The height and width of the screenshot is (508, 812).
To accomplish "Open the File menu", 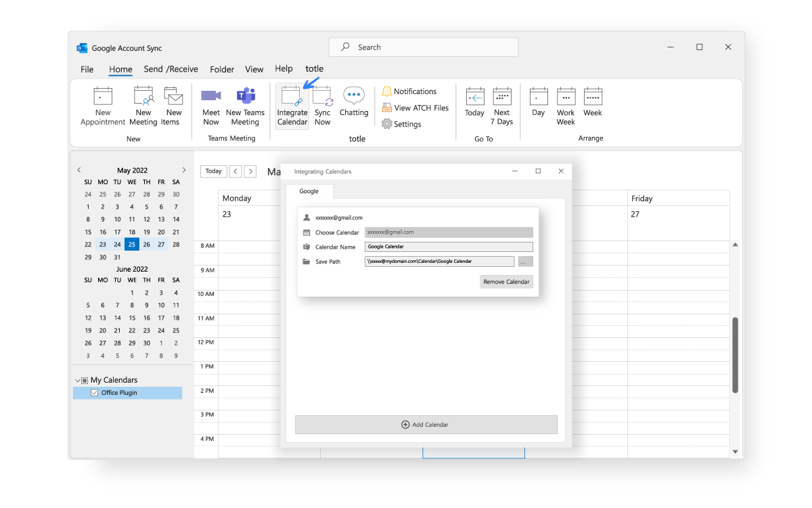I will (87, 69).
